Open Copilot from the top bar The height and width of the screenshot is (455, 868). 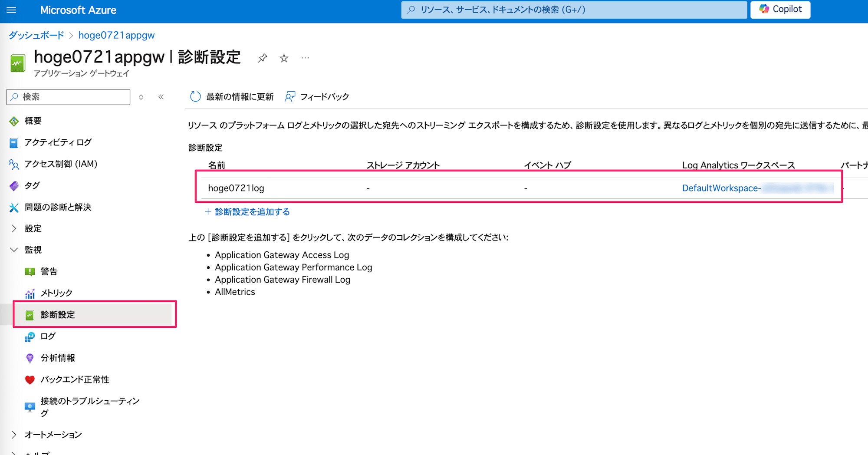click(x=780, y=10)
